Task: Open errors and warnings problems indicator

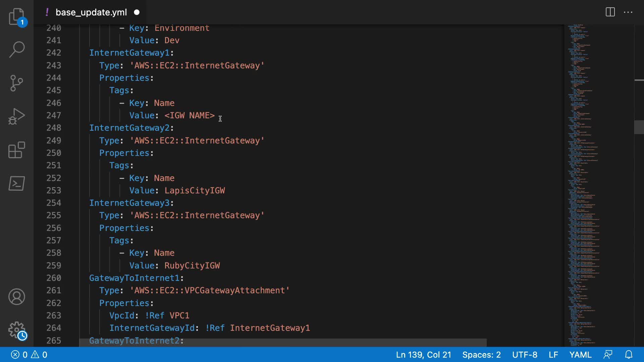Action: click(29, 355)
